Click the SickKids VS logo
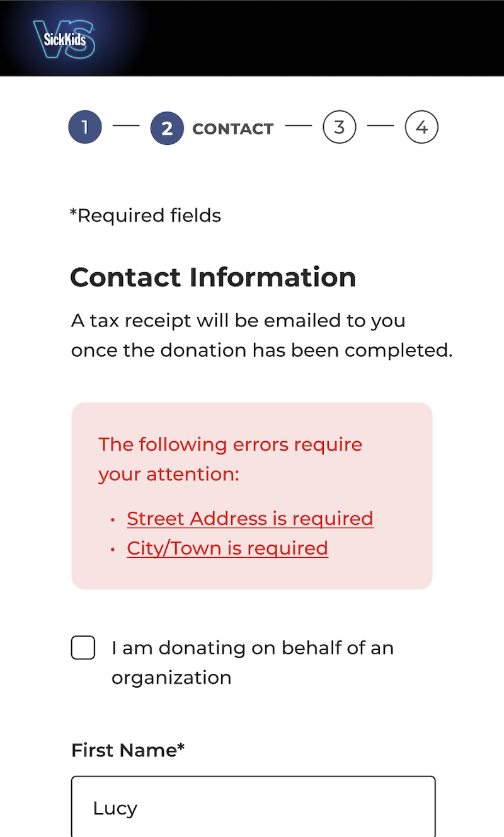This screenshot has height=837, width=504. pos(64,39)
